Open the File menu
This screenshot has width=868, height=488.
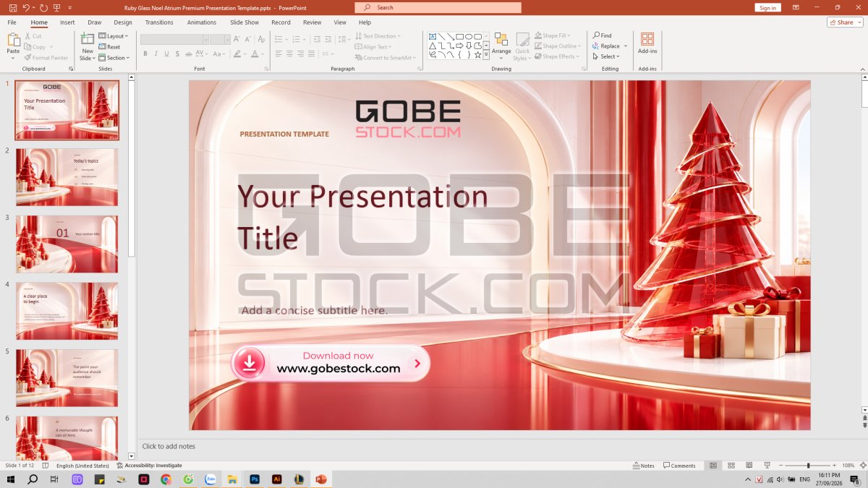(12, 22)
